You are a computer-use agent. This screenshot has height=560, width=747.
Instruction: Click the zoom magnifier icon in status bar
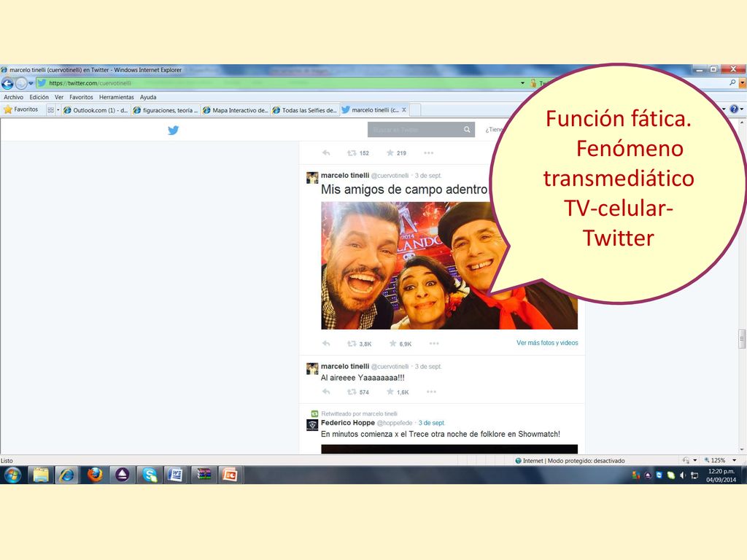(707, 461)
